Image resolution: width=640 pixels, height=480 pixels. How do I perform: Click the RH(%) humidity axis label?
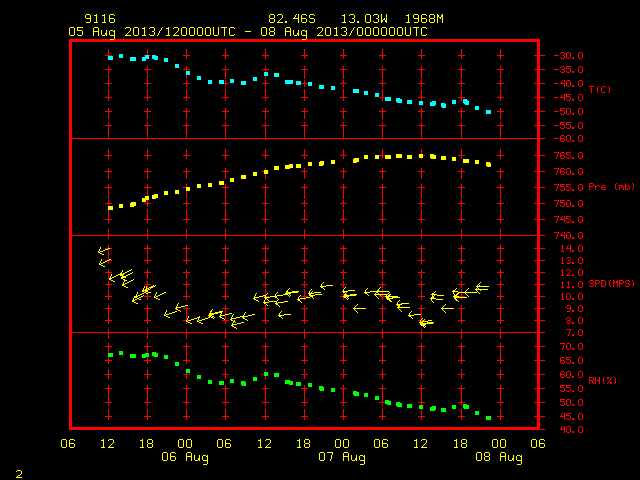[x=602, y=381]
